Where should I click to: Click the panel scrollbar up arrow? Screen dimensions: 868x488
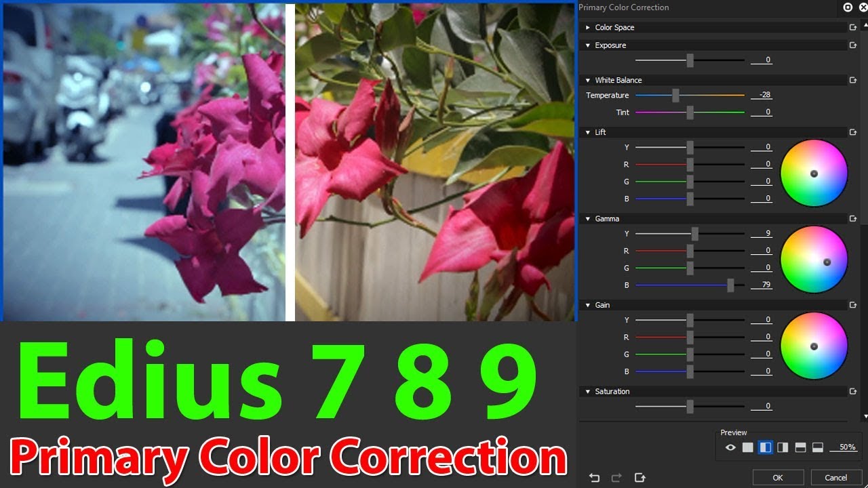(x=865, y=24)
